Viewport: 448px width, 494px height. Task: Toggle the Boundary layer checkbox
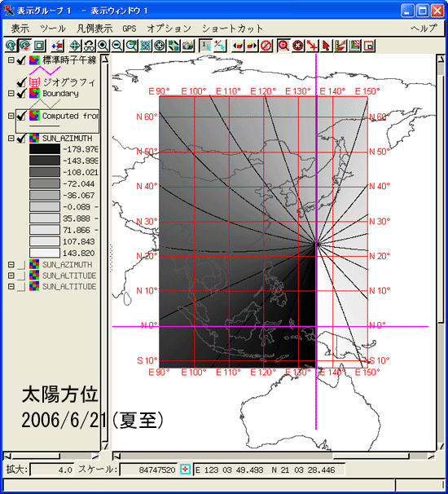point(21,94)
